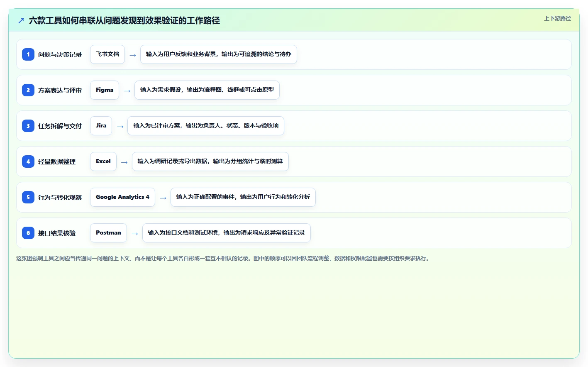Click the 飞书文档 tool chip
588x367 pixels.
107,54
